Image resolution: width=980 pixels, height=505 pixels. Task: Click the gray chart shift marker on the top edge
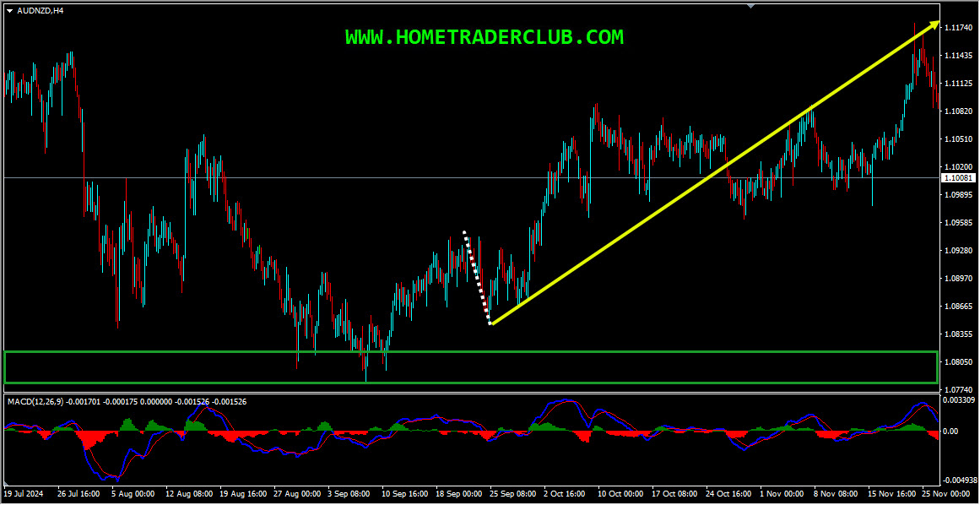click(x=751, y=6)
